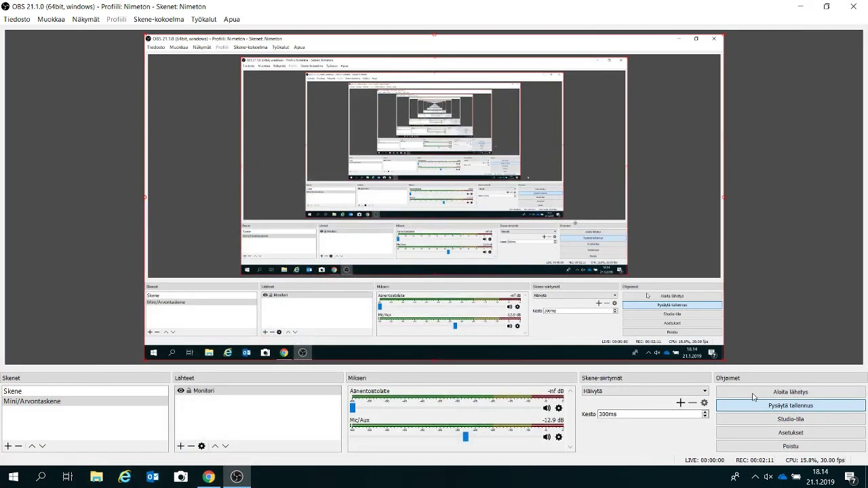Adjust the Kesto duration stepper arrows

click(x=705, y=414)
